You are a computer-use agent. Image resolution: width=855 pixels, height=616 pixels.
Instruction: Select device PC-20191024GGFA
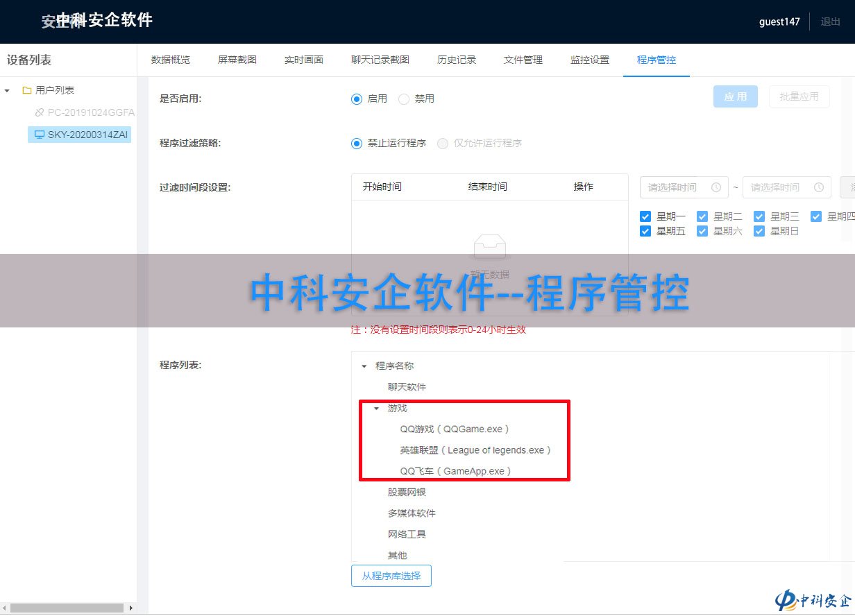pyautogui.click(x=91, y=112)
